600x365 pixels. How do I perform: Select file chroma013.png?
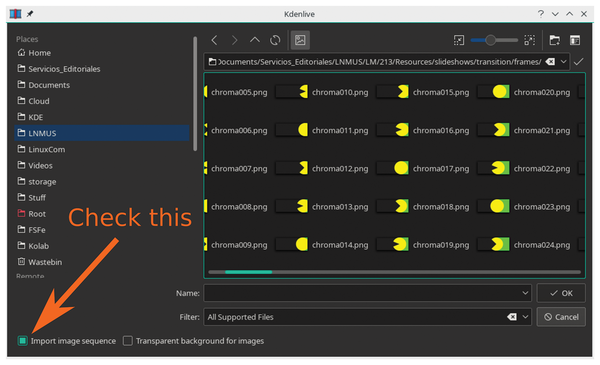pos(322,207)
